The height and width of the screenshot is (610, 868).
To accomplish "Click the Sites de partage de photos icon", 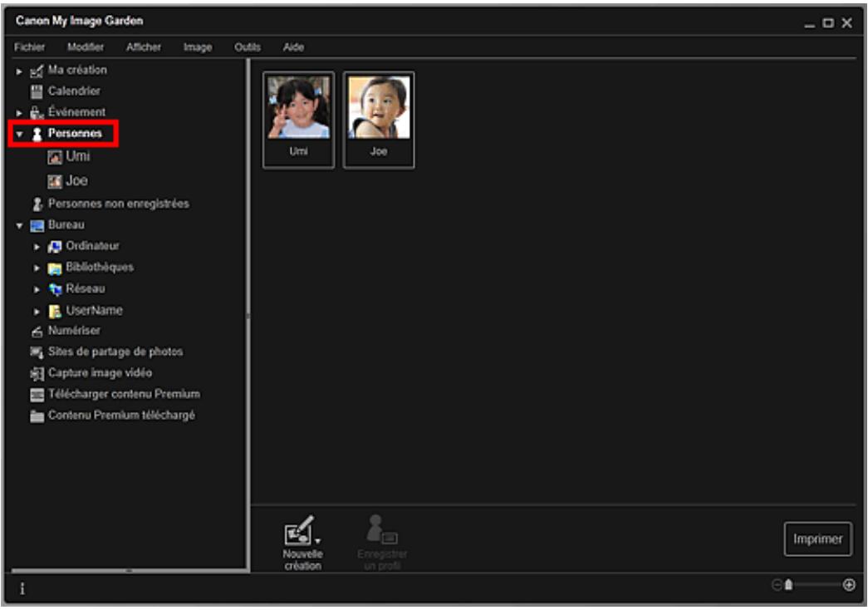I will click(37, 352).
